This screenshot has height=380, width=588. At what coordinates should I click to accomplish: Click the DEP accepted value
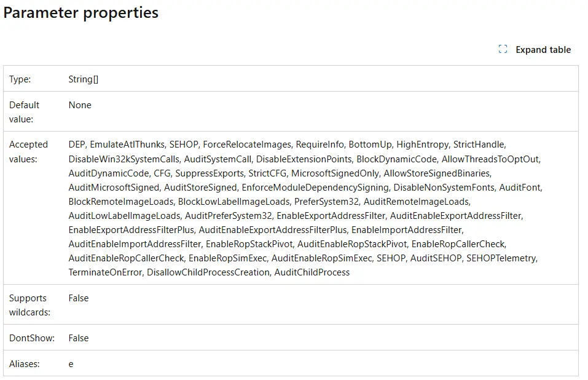77,144
